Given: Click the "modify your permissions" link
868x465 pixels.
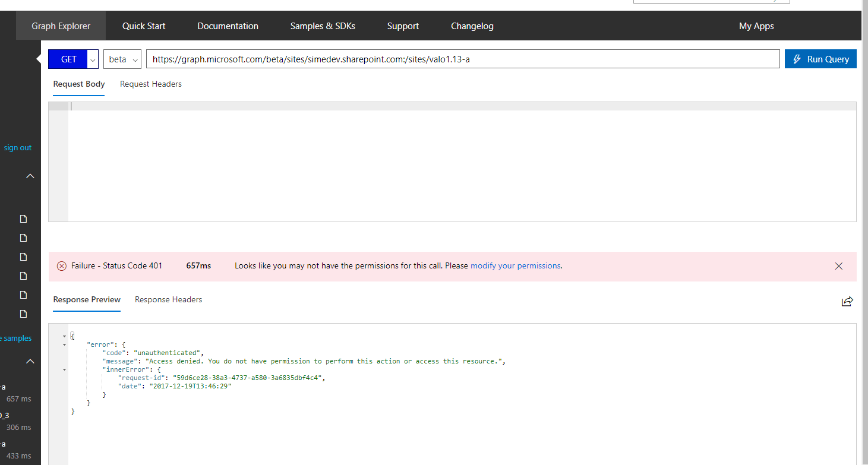Looking at the screenshot, I should [515, 266].
